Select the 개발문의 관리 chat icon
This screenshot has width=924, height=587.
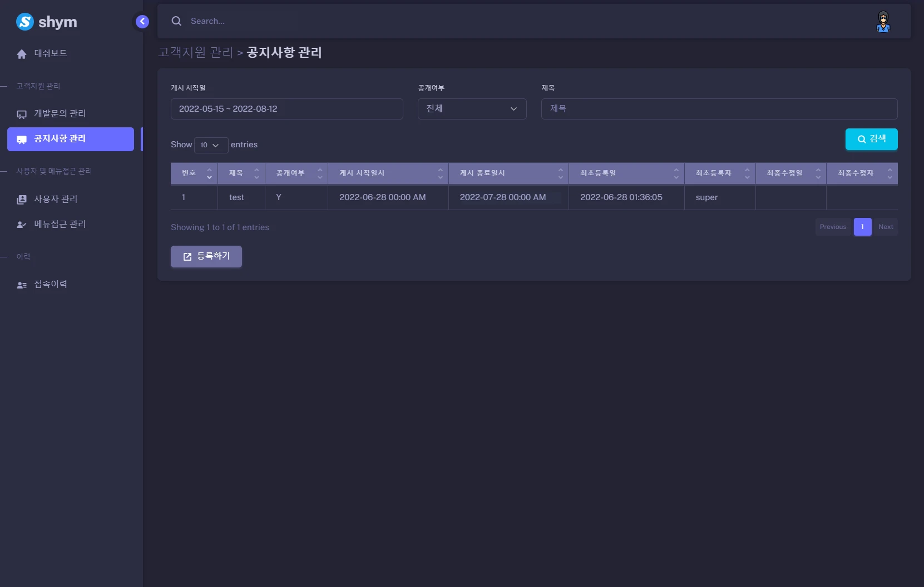(x=21, y=113)
